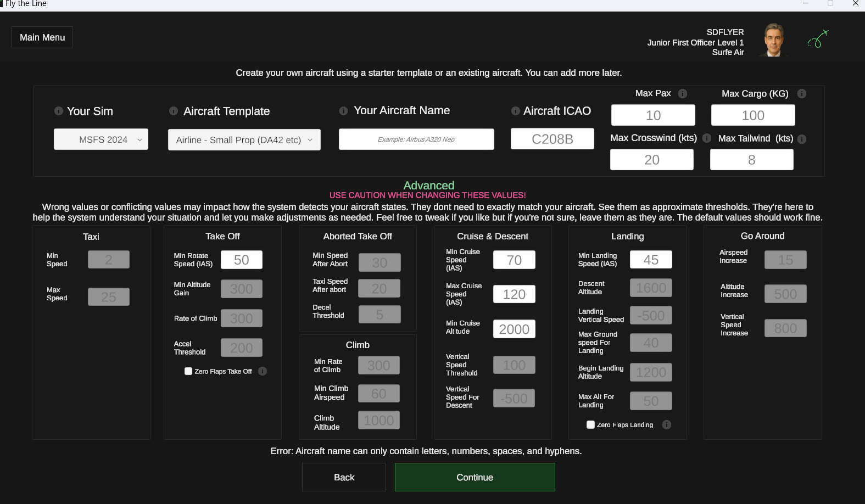Expand the Aircraft Template dropdown
Viewport: 865px width, 504px height.
tap(244, 140)
